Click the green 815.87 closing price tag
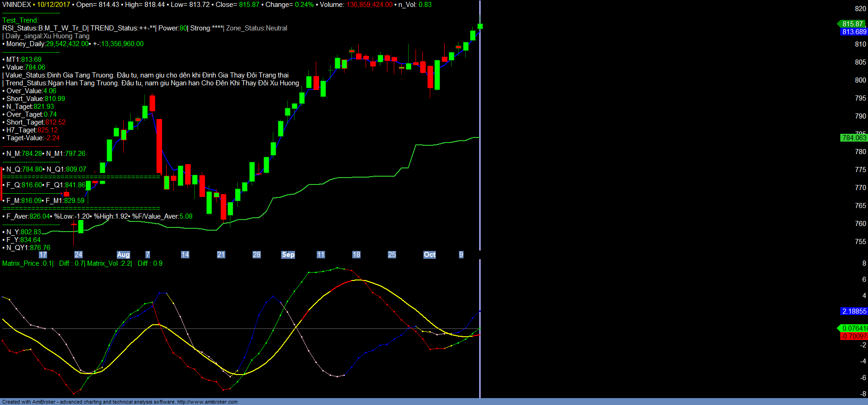The image size is (868, 405). click(852, 24)
